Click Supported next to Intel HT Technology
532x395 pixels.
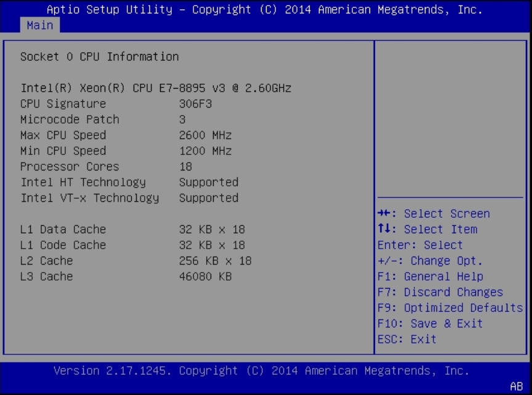[x=209, y=182]
